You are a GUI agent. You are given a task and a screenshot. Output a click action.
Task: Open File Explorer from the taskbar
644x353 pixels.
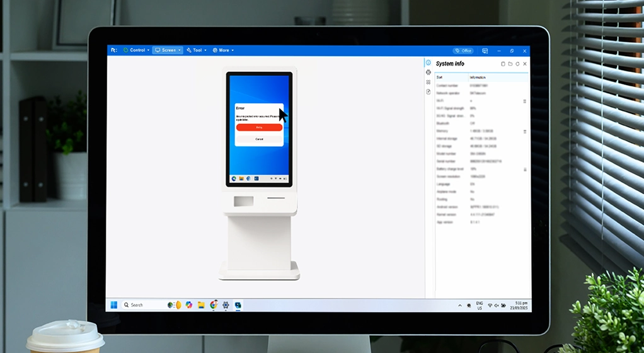tap(201, 305)
